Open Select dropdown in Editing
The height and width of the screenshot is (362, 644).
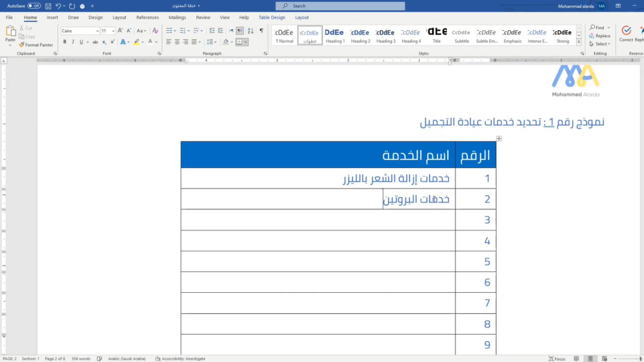tap(600, 44)
